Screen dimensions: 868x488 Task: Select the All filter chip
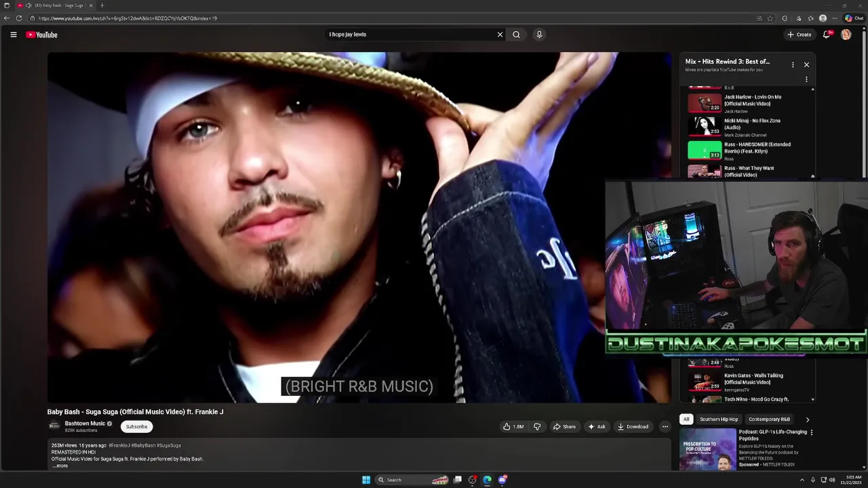[686, 420]
